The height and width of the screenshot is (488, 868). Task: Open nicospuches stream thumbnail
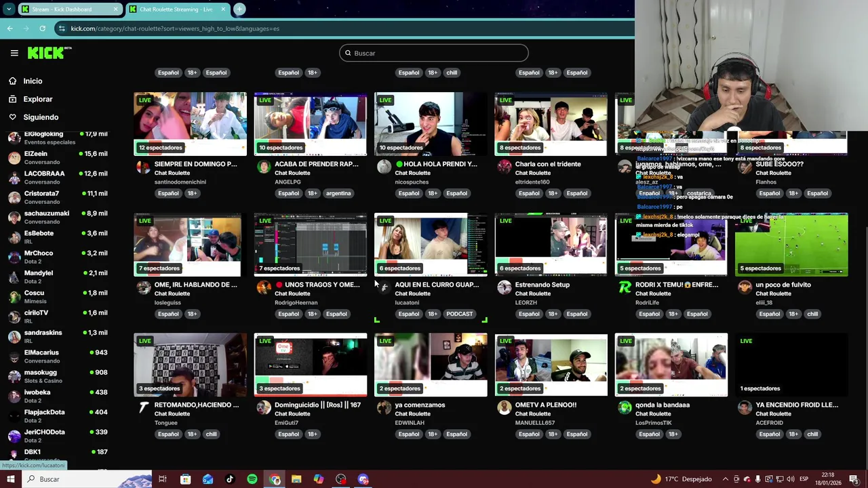(431, 124)
